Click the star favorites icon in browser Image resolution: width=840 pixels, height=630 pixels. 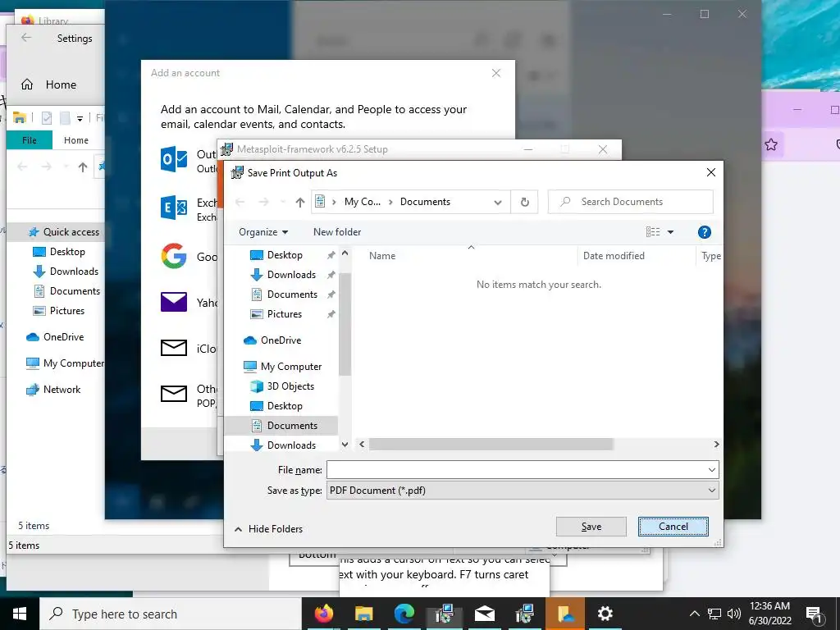[771, 144]
